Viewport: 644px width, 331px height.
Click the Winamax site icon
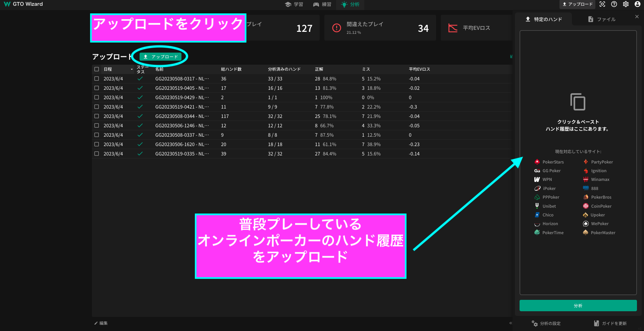point(586,180)
